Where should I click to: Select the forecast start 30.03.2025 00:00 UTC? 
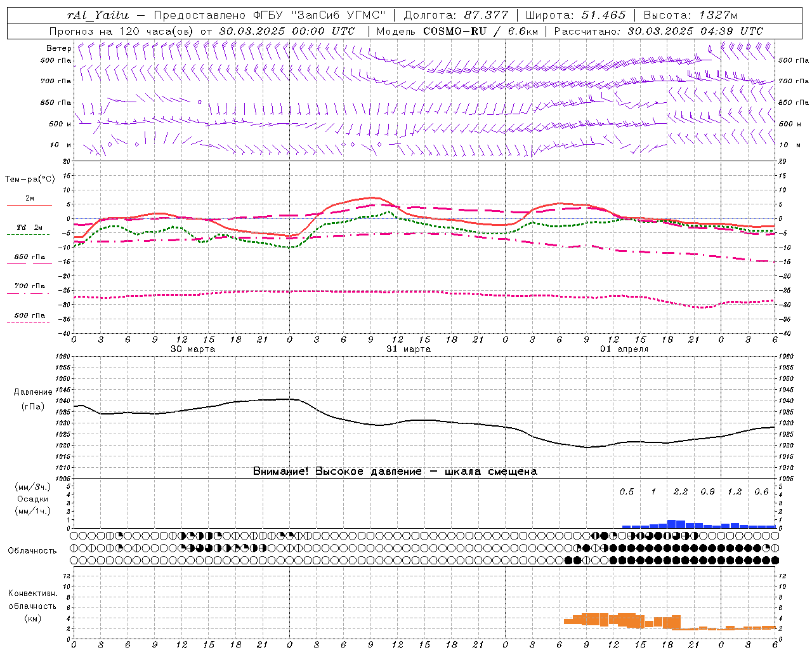point(287,31)
